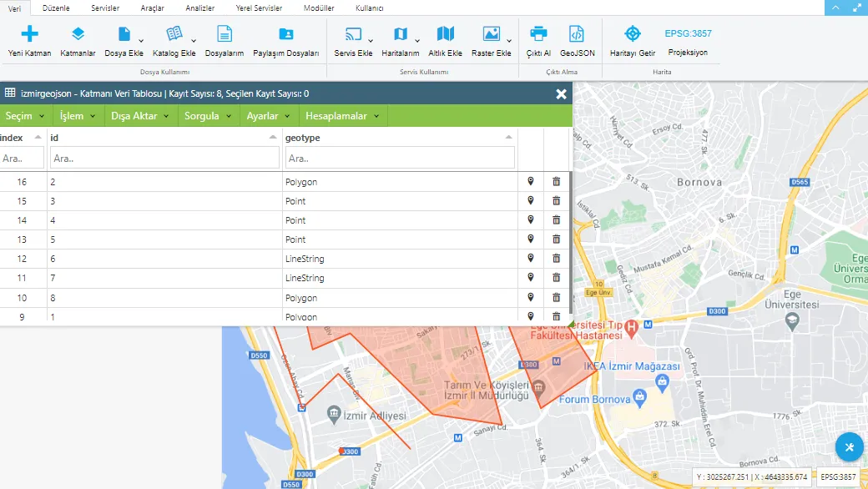This screenshot has width=868, height=489.
Task: Expand the Haritalarım dropdown arrow
Action: tap(416, 41)
